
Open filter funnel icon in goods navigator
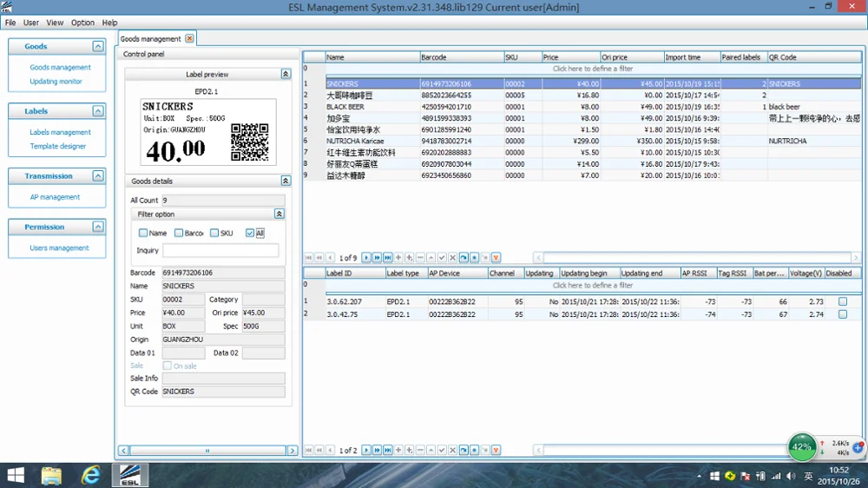tap(496, 258)
